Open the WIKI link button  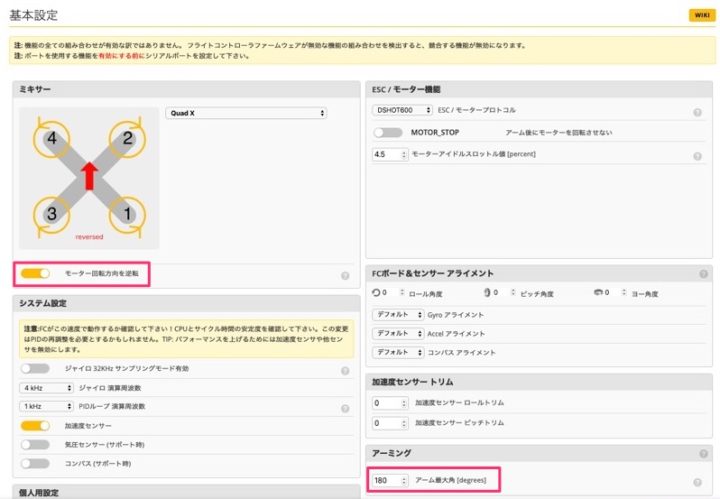tap(698, 15)
